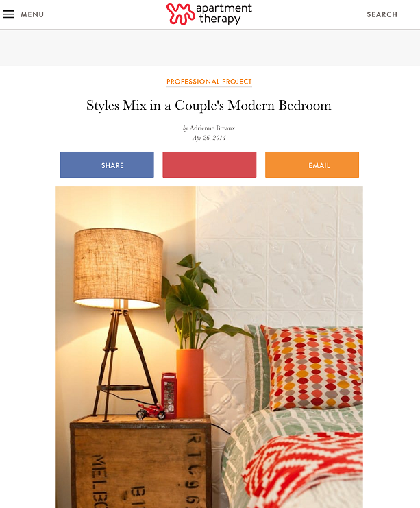
Task: Click the red toy motorcycle in photo
Action: click(150, 411)
